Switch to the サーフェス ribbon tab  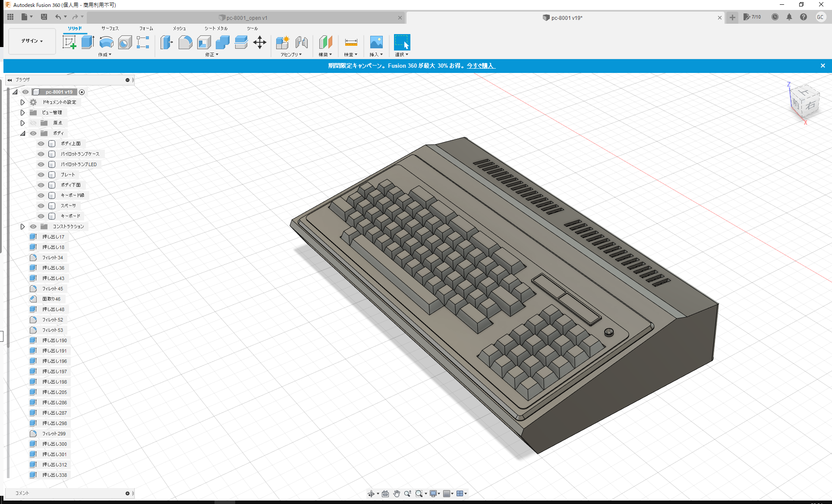pos(110,28)
